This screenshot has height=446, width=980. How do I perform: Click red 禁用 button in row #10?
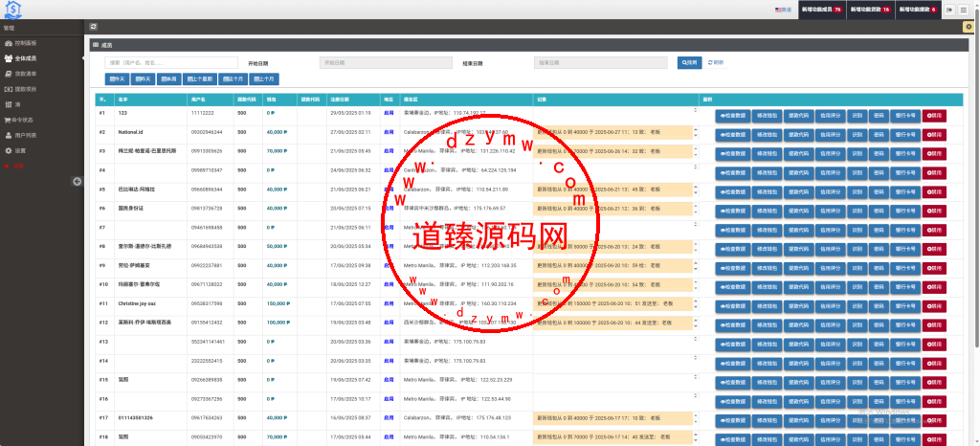pyautogui.click(x=934, y=287)
